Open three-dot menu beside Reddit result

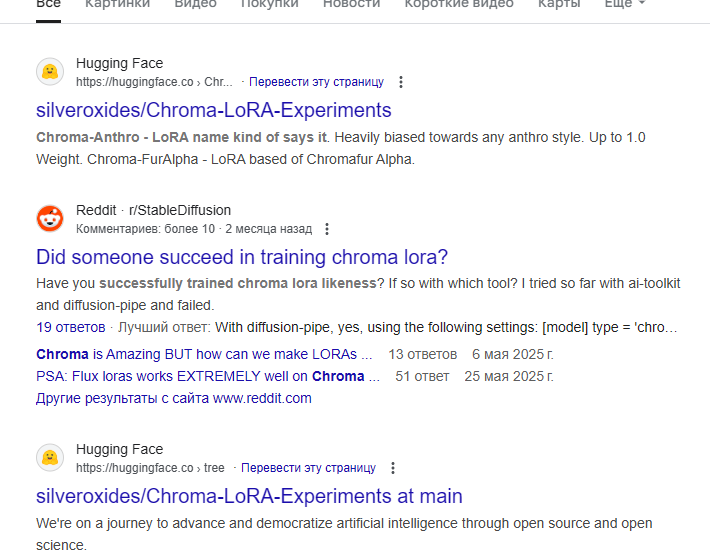click(x=327, y=229)
